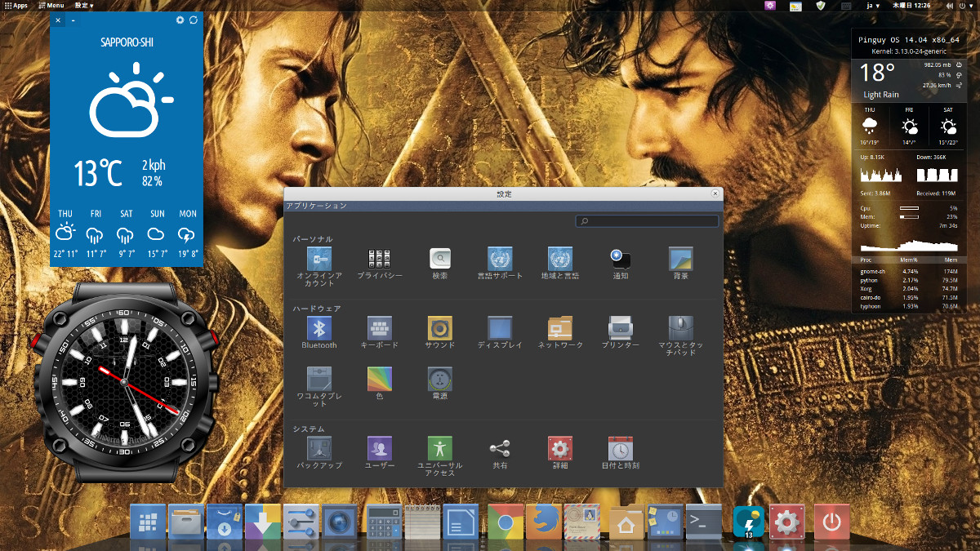Open the キーボード settings icon
Screen dimensions: 980x551
380,333
